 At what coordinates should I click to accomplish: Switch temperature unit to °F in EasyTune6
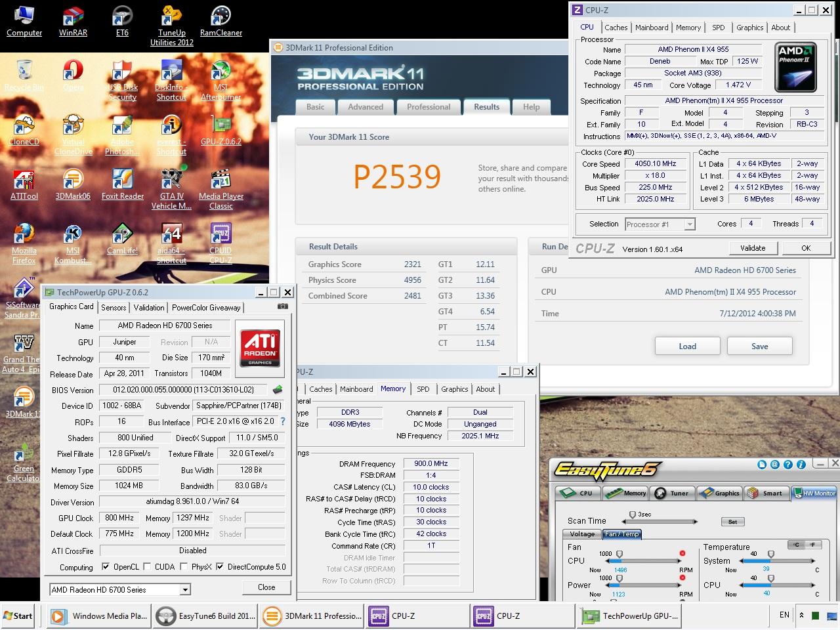[812, 545]
